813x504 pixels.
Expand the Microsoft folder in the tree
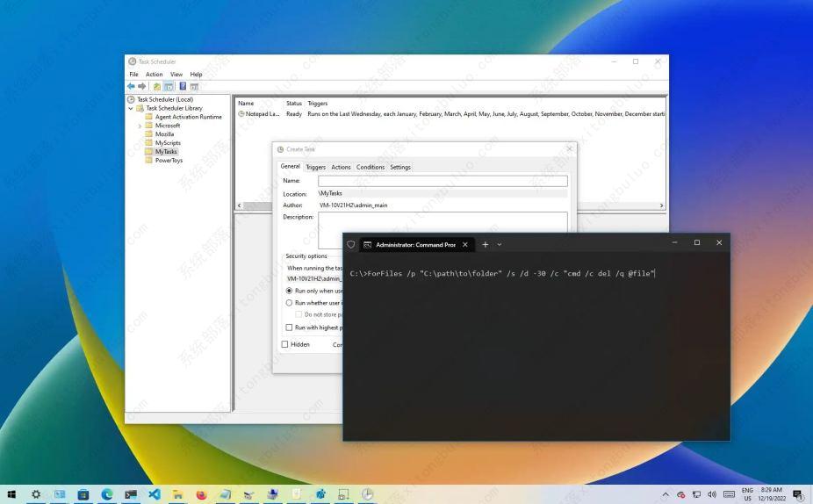coord(140,126)
